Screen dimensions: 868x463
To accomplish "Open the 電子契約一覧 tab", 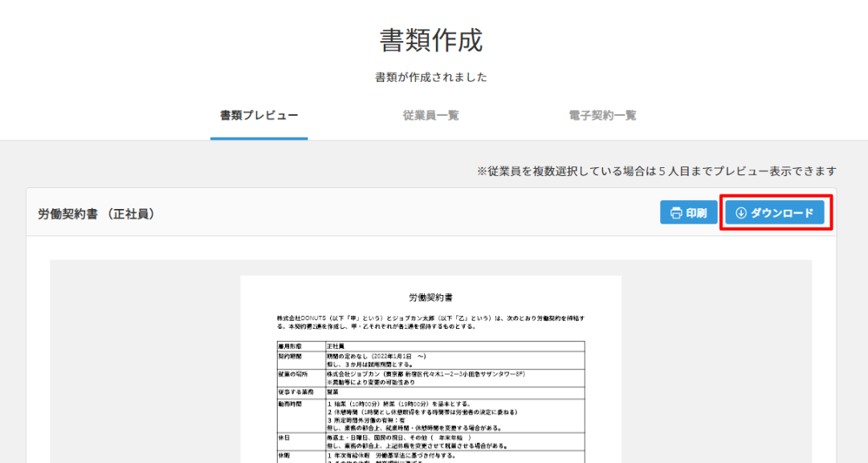I will (603, 115).
